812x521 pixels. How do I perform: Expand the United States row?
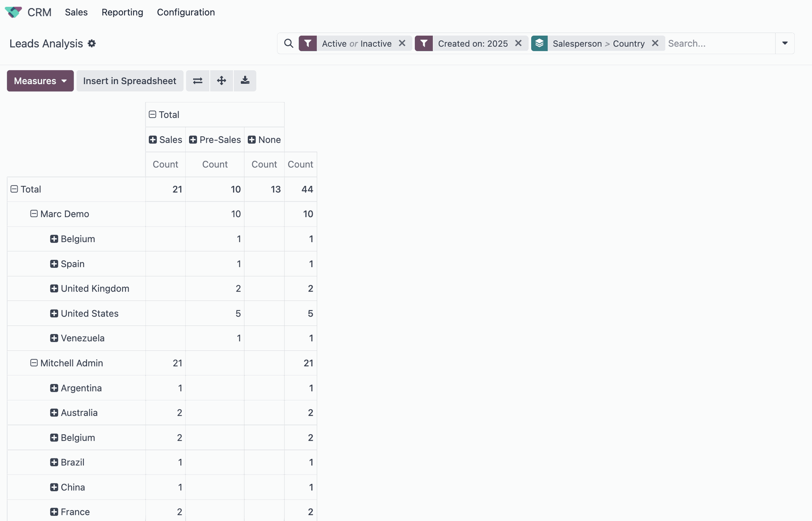coord(54,314)
